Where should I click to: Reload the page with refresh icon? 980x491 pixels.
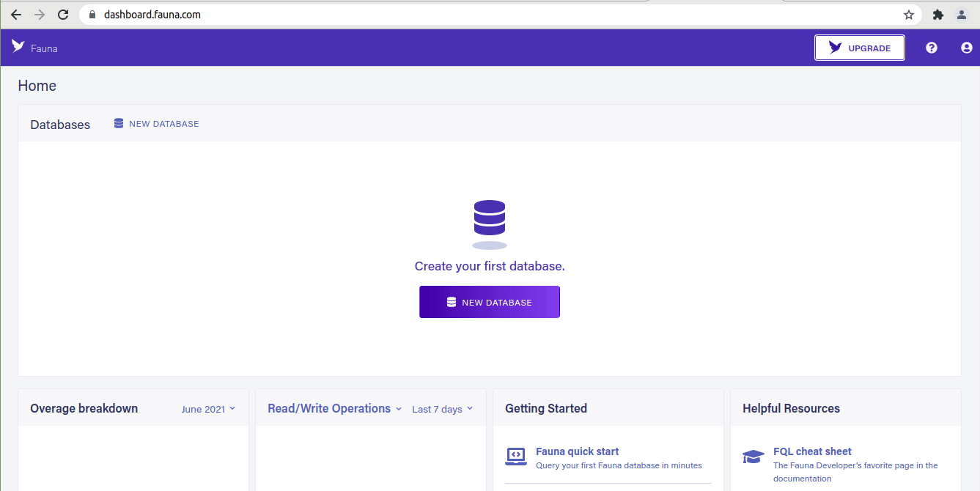click(63, 15)
